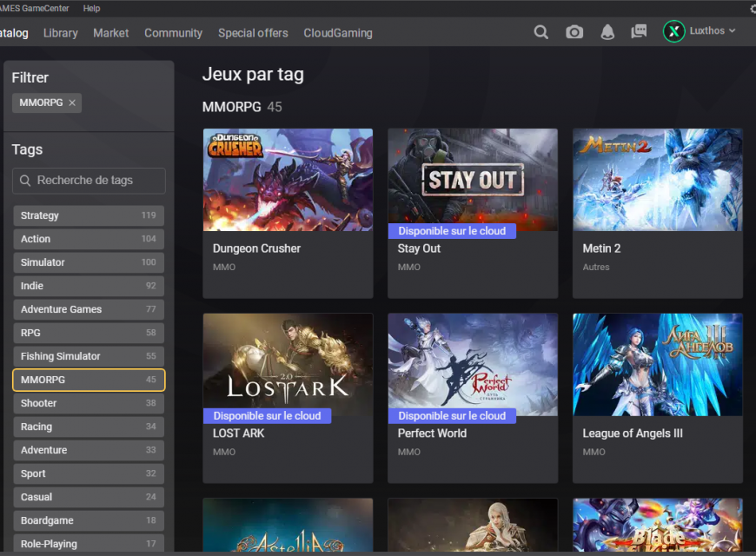Select the Shooter tag

tap(89, 403)
